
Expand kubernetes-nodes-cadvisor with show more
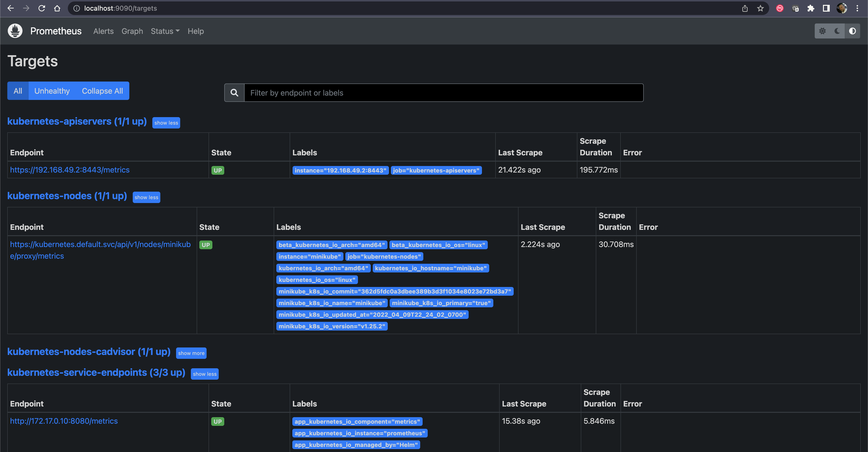(191, 353)
